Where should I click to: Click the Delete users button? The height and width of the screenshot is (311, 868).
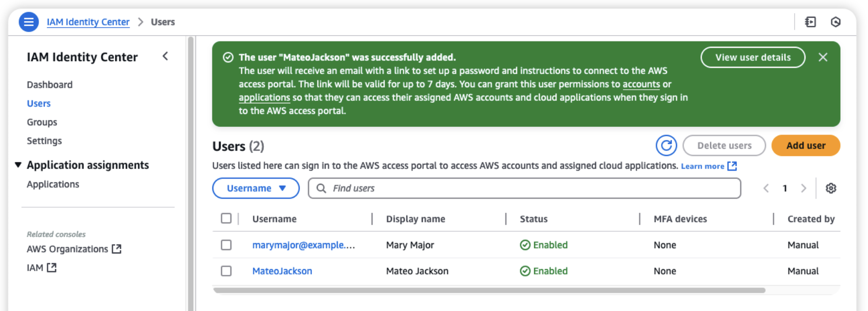[x=724, y=146]
